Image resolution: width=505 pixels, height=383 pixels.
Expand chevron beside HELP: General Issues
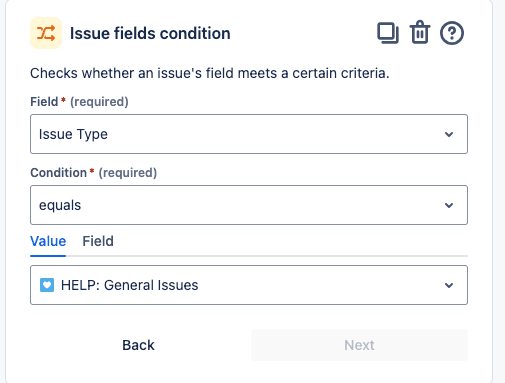(449, 285)
